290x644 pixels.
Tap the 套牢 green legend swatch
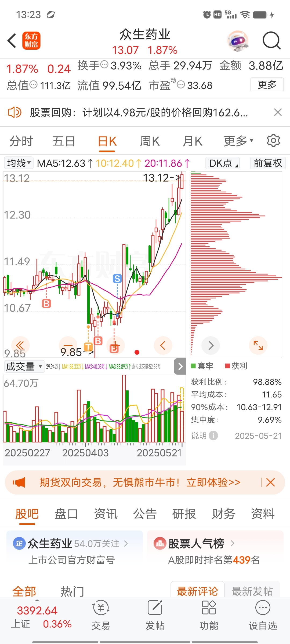pyautogui.click(x=193, y=366)
